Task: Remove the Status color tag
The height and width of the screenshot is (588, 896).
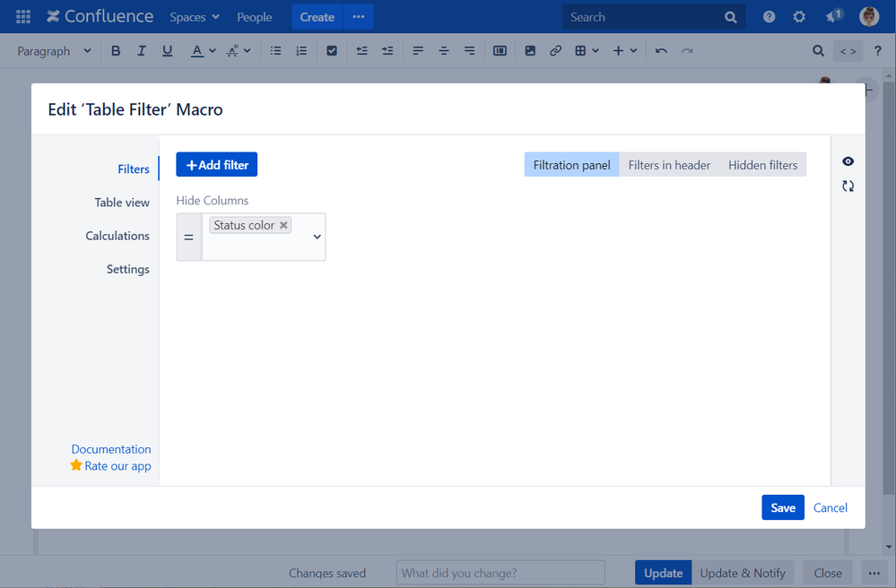Action: 283,225
